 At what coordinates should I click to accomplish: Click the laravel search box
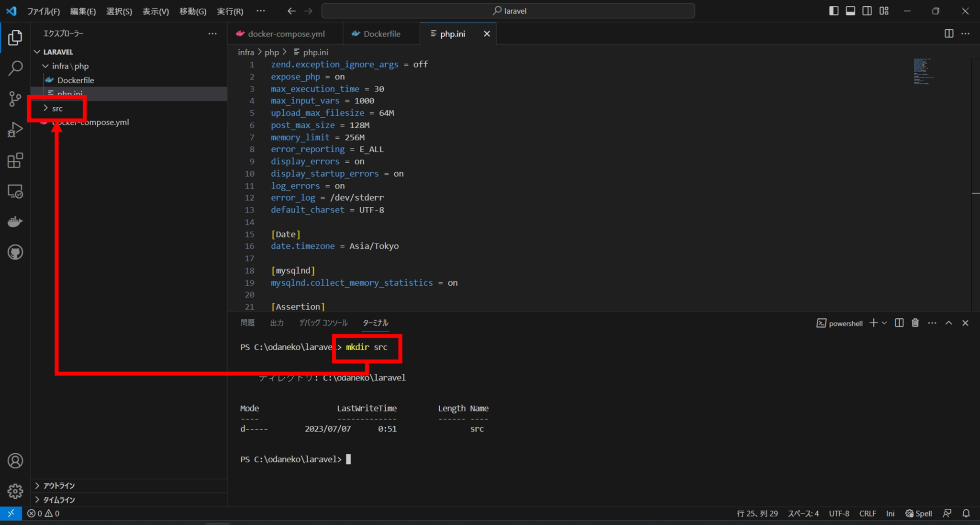click(x=509, y=11)
